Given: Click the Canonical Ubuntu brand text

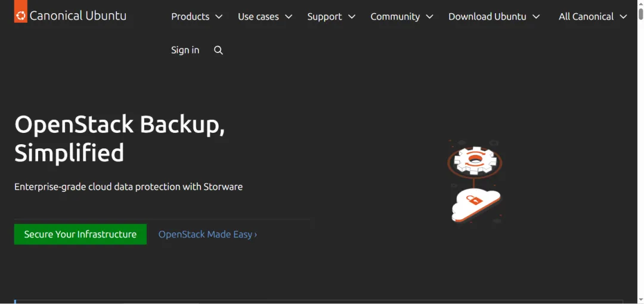Looking at the screenshot, I should point(78,16).
